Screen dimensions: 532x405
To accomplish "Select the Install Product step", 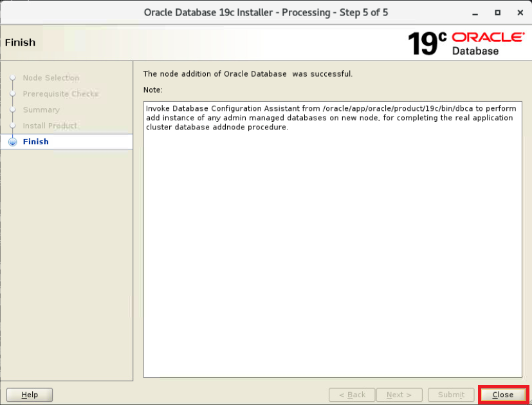I will [50, 126].
